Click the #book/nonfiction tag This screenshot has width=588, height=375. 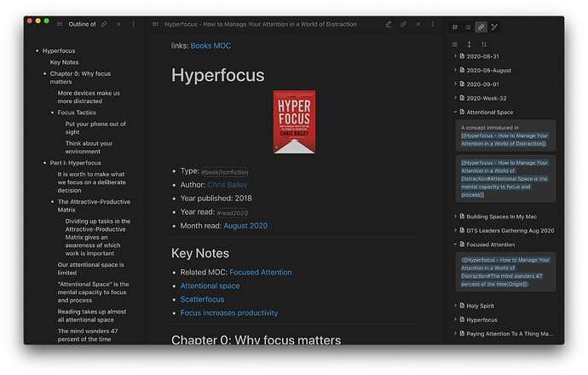[225, 172]
